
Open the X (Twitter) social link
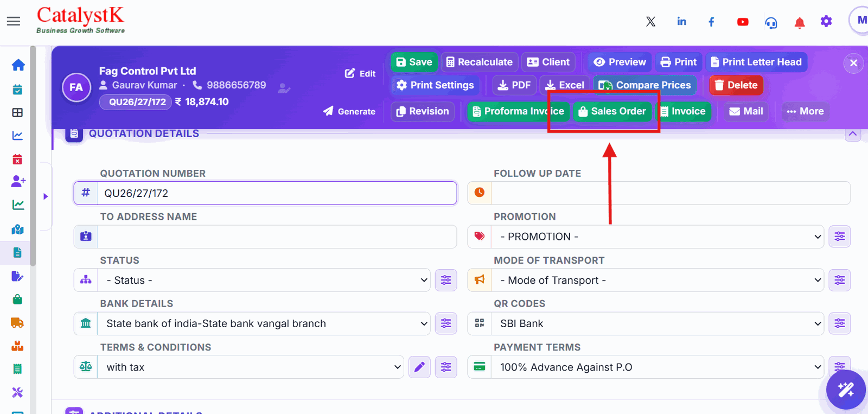point(651,22)
